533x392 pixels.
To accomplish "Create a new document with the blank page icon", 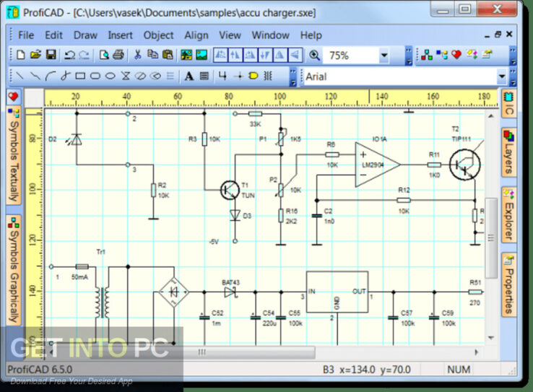I will click(x=21, y=55).
